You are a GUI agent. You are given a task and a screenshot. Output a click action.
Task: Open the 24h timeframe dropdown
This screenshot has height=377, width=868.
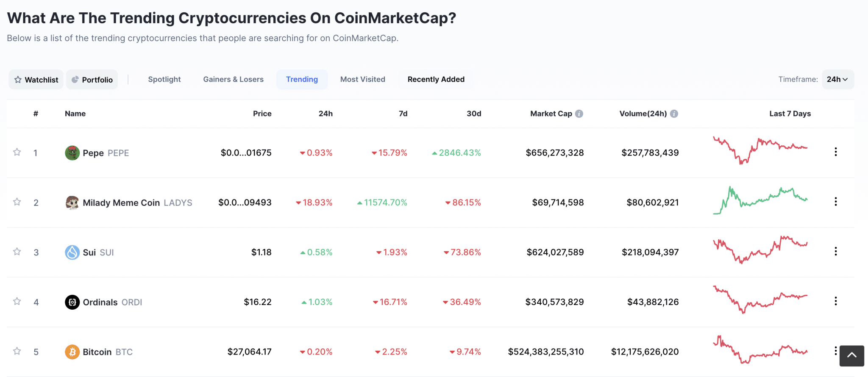coord(837,79)
